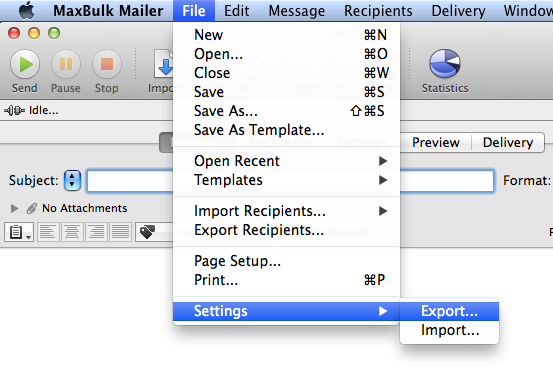The image size is (553, 377).
Task: Switch to the Preview tab
Action: click(x=436, y=142)
